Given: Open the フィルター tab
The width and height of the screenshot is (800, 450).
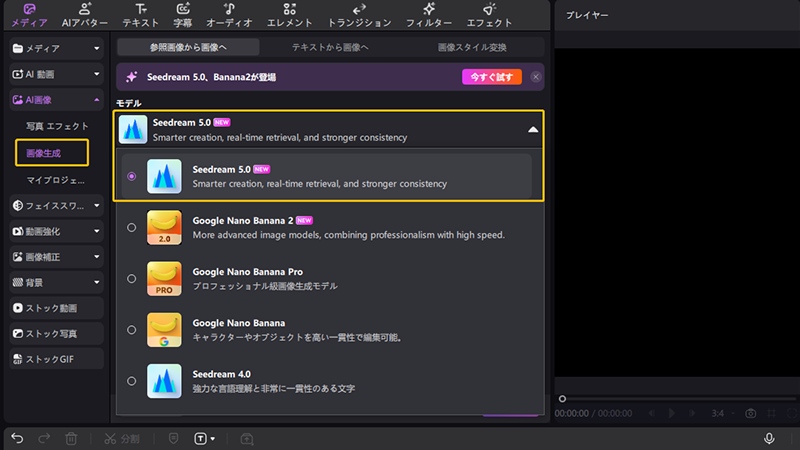Looking at the screenshot, I should [429, 15].
